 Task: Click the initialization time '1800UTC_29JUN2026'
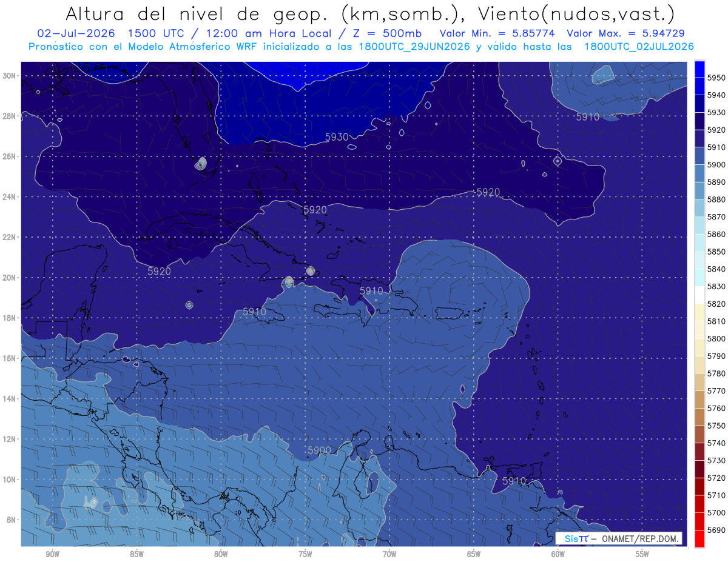pos(414,46)
